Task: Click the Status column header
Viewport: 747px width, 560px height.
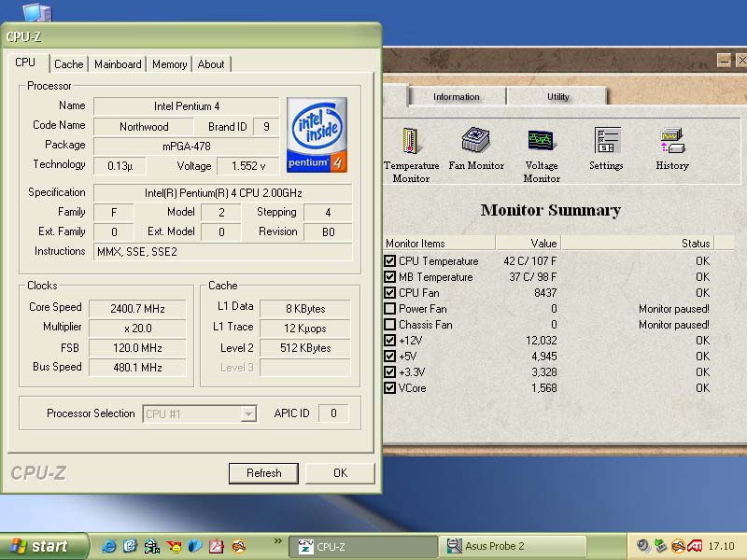Action: point(638,243)
